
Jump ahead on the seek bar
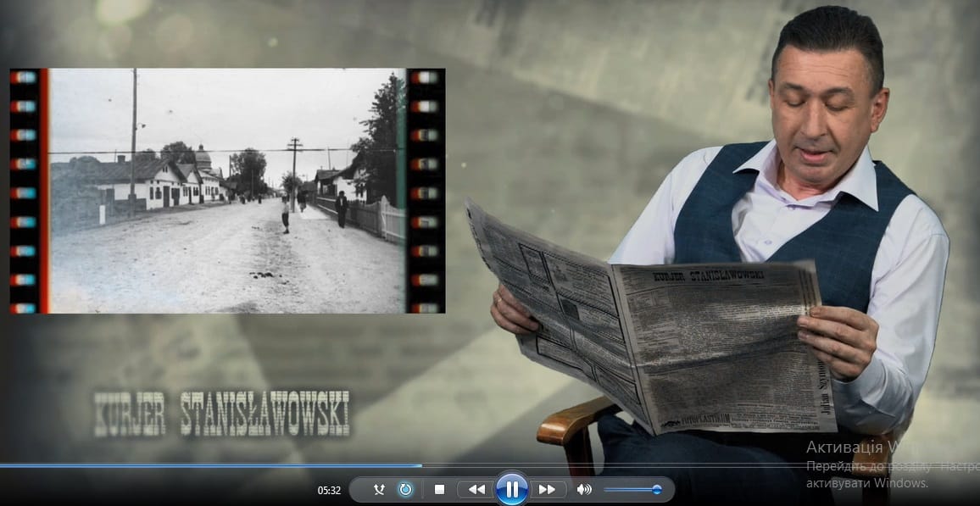click(x=490, y=465)
